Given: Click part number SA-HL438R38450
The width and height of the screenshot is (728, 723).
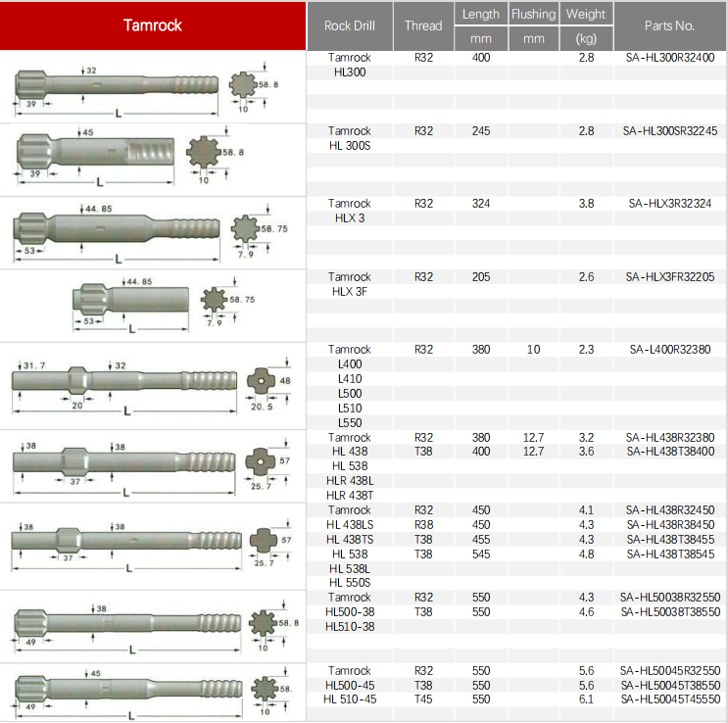Looking at the screenshot, I should [x=670, y=525].
